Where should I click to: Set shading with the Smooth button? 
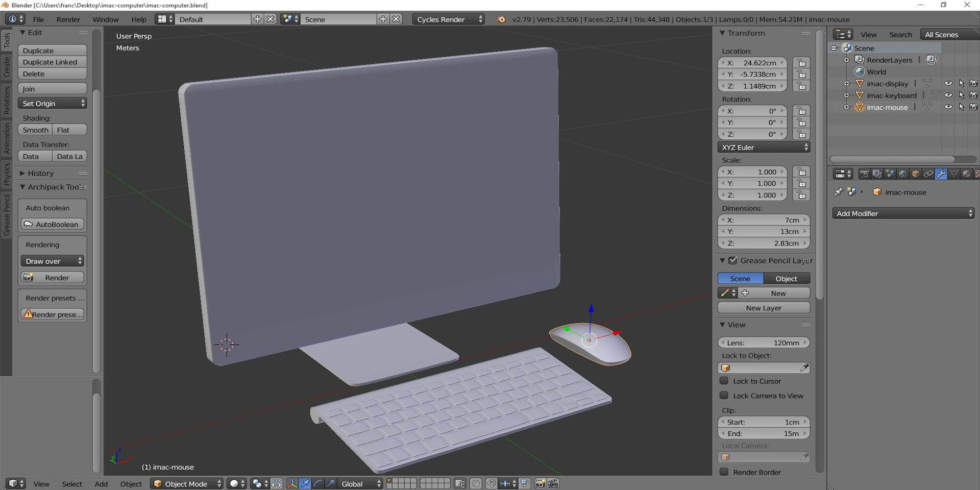(x=35, y=130)
